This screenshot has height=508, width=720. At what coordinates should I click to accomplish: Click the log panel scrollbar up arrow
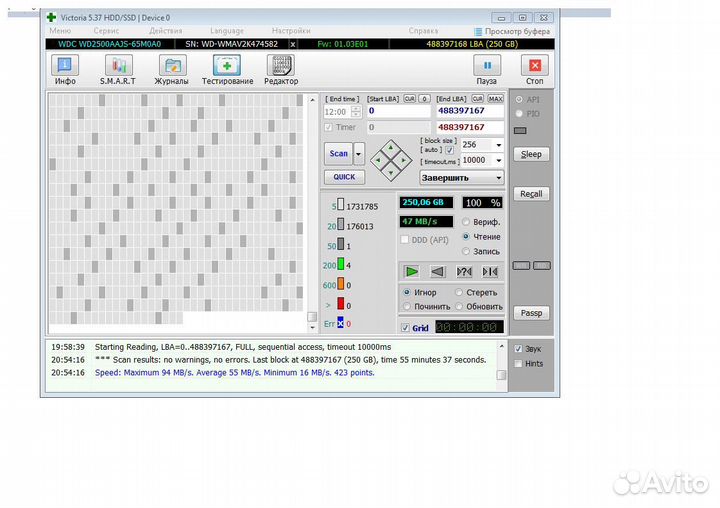501,346
